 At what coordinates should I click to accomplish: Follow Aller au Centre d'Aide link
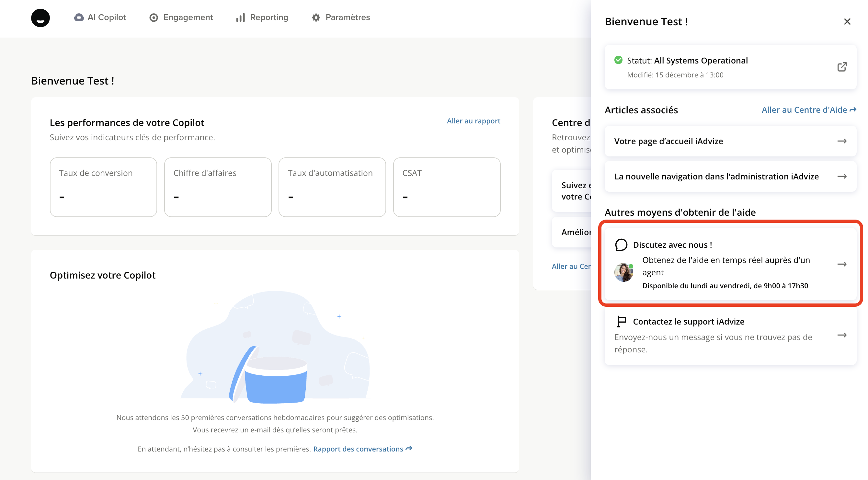[x=808, y=110]
